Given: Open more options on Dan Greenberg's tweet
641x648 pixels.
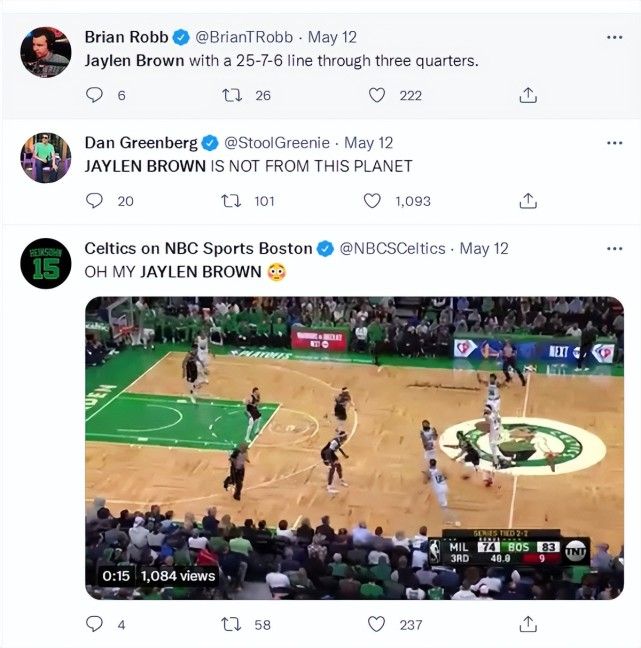Looking at the screenshot, I should (614, 143).
